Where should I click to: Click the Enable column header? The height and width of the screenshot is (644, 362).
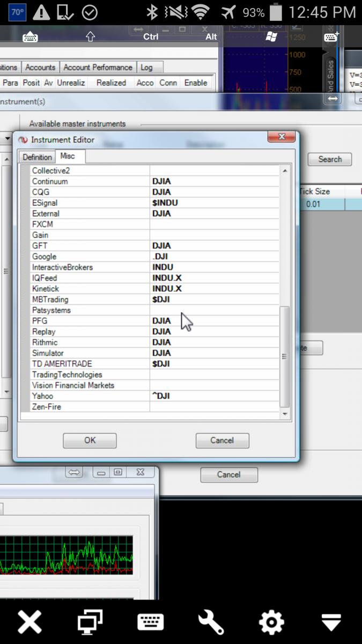(196, 83)
